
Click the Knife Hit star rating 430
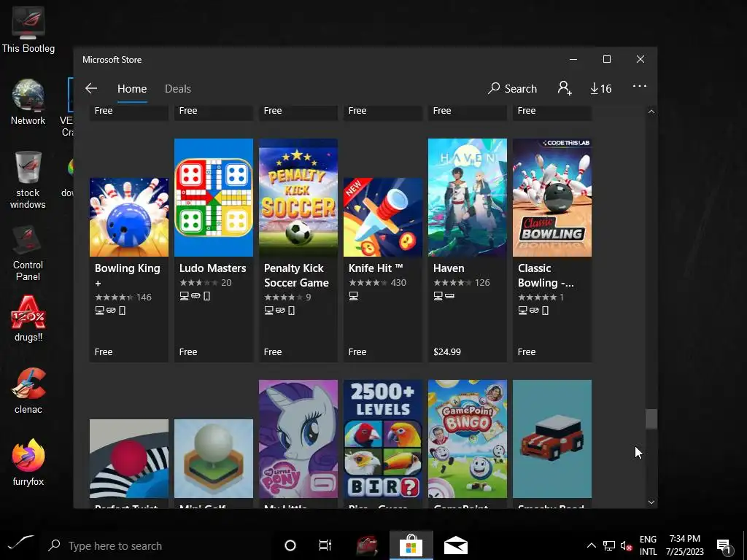click(x=377, y=283)
